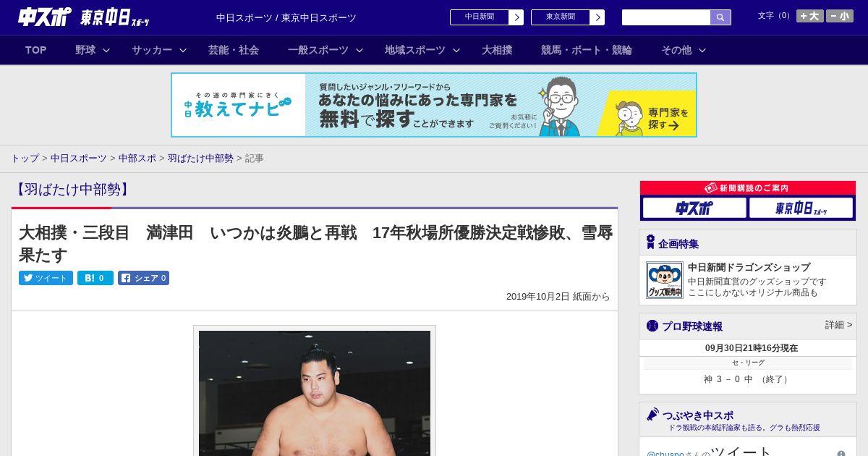The image size is (868, 456).
Task: Open 東京中日スポーツ subscription button in sidebar
Action: click(801, 208)
